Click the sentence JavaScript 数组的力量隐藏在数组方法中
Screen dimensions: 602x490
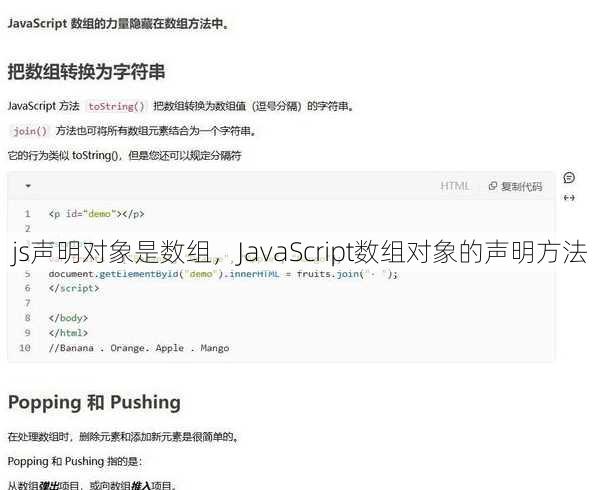click(x=118, y=24)
